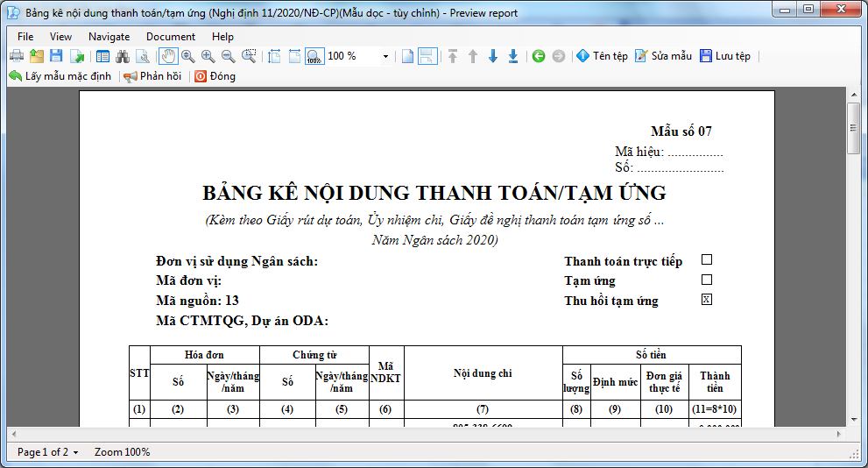Switch to continuous page view
This screenshot has height=468, width=868.
point(427,56)
